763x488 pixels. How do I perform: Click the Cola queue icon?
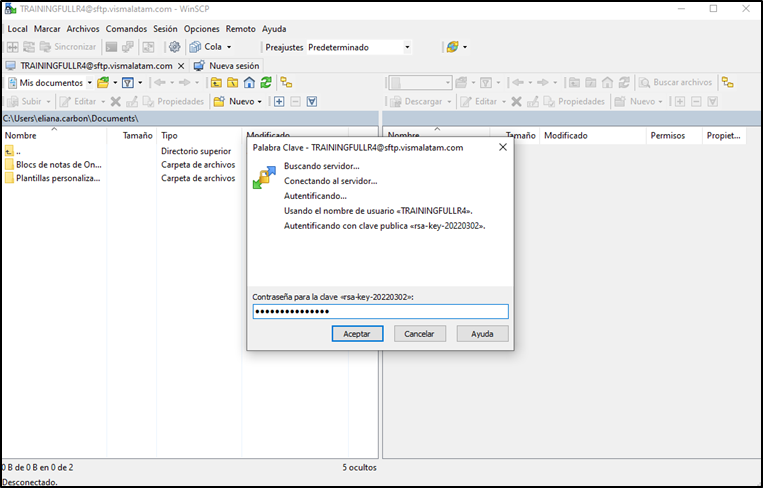pos(195,47)
